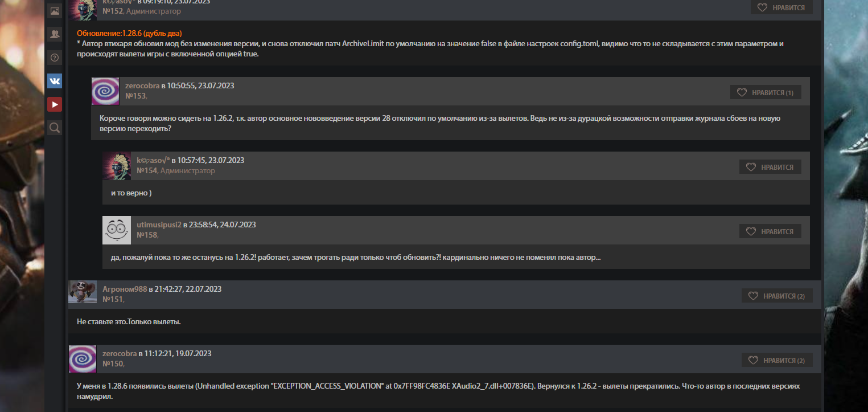
Task: Like Агроном988's comment №151
Action: tap(776, 296)
